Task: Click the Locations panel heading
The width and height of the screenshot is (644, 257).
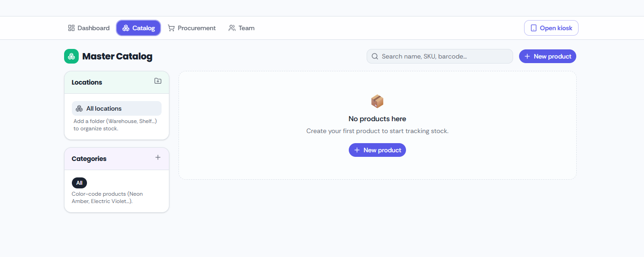Action: click(x=87, y=82)
